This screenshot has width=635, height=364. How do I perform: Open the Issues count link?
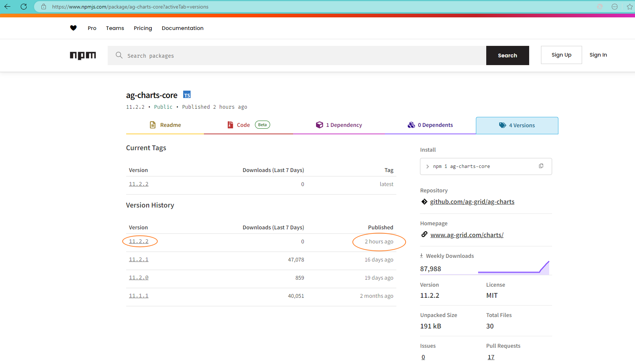tap(423, 357)
